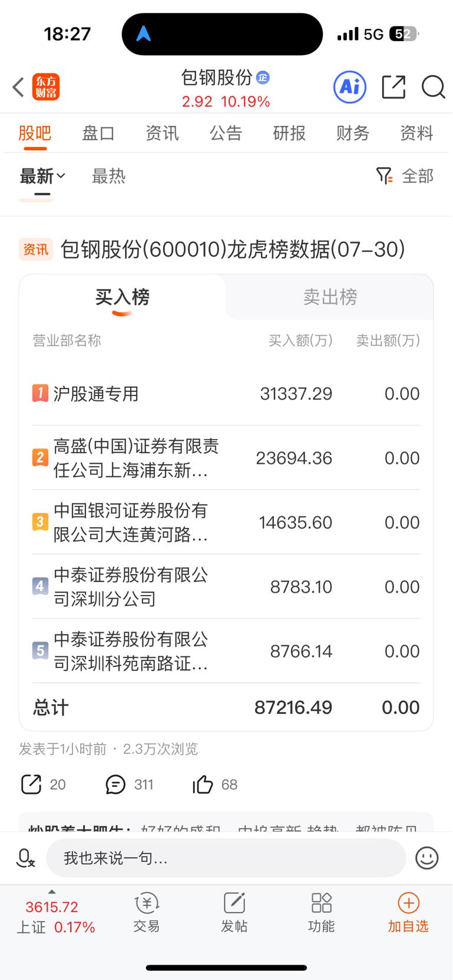
Task: Tap the voice input microphone icon
Action: pyautogui.click(x=25, y=858)
